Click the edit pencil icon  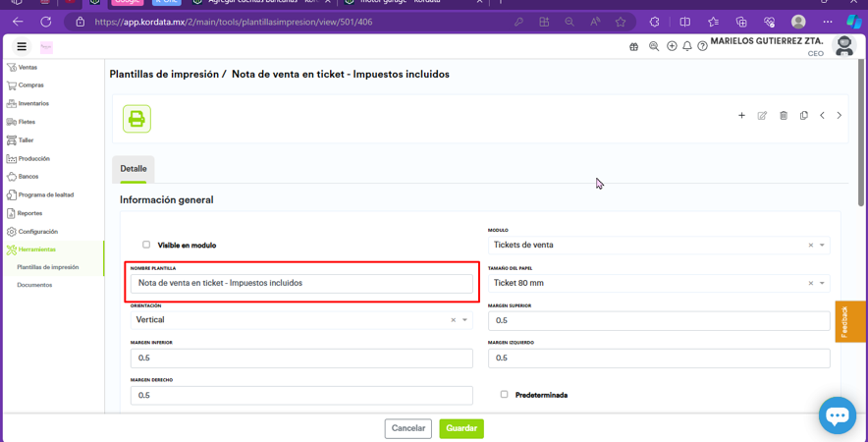click(762, 116)
